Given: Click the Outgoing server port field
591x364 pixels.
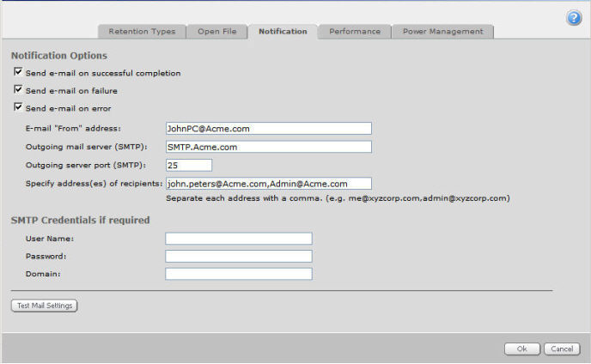Looking at the screenshot, I should click(188, 165).
